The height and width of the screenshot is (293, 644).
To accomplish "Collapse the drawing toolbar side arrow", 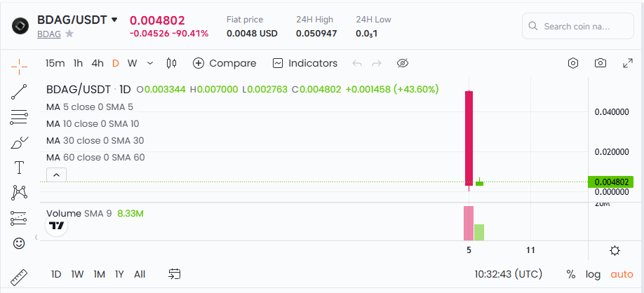I will tap(36, 237).
